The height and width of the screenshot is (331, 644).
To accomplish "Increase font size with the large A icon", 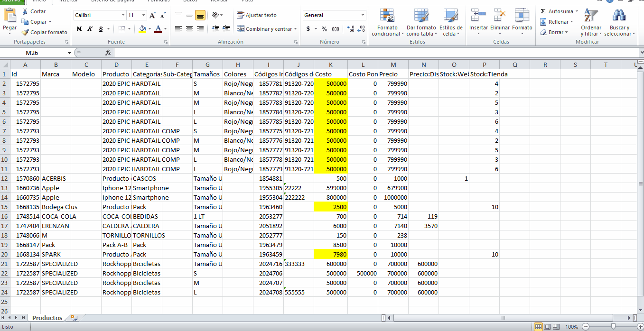I will [x=152, y=16].
